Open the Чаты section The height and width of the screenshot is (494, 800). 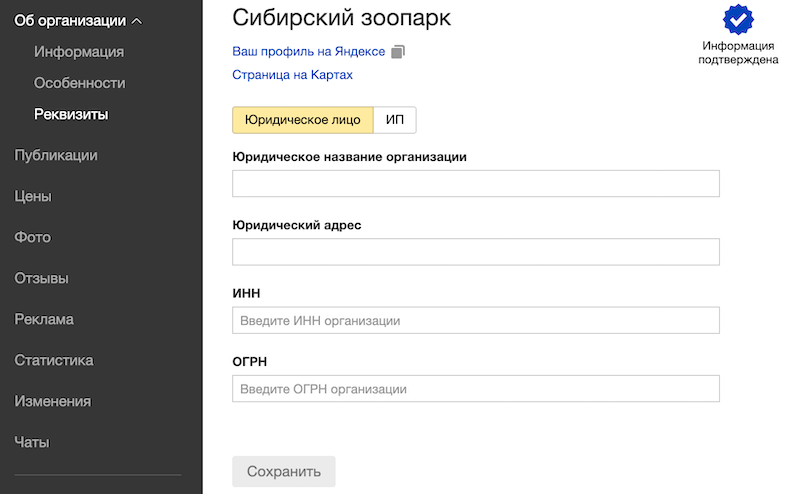pos(32,442)
